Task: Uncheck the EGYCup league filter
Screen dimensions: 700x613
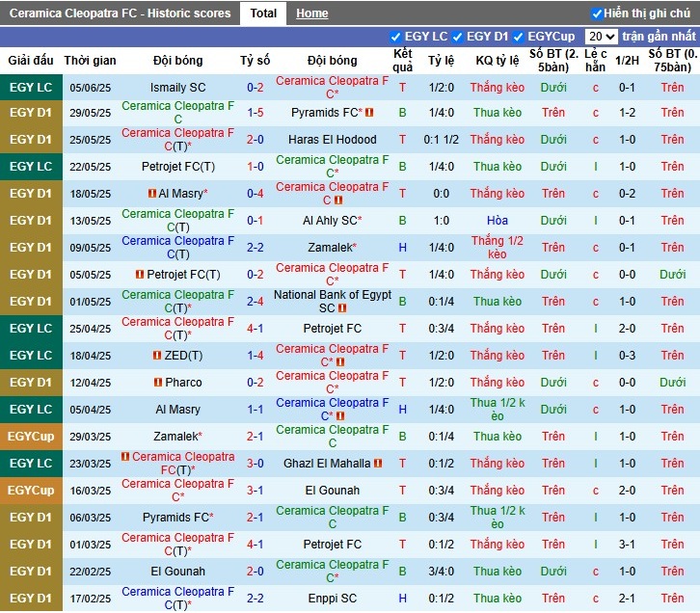Action: [518, 37]
